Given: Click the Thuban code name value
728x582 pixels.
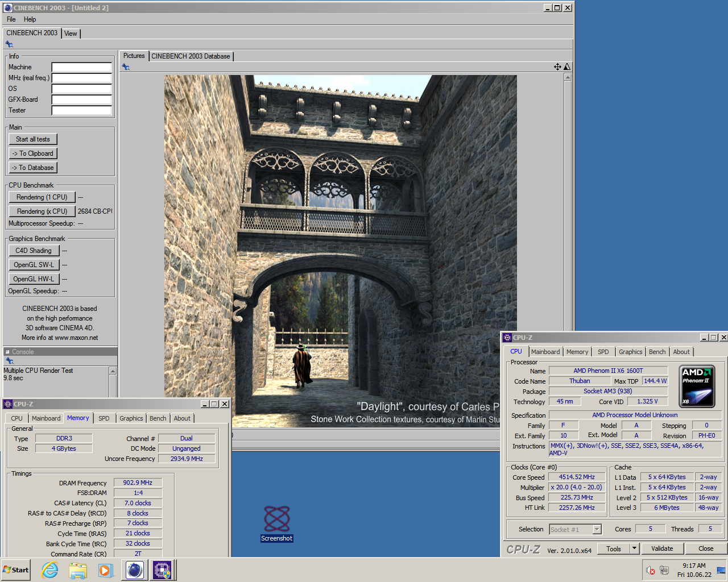Looking at the screenshot, I should pyautogui.click(x=580, y=381).
